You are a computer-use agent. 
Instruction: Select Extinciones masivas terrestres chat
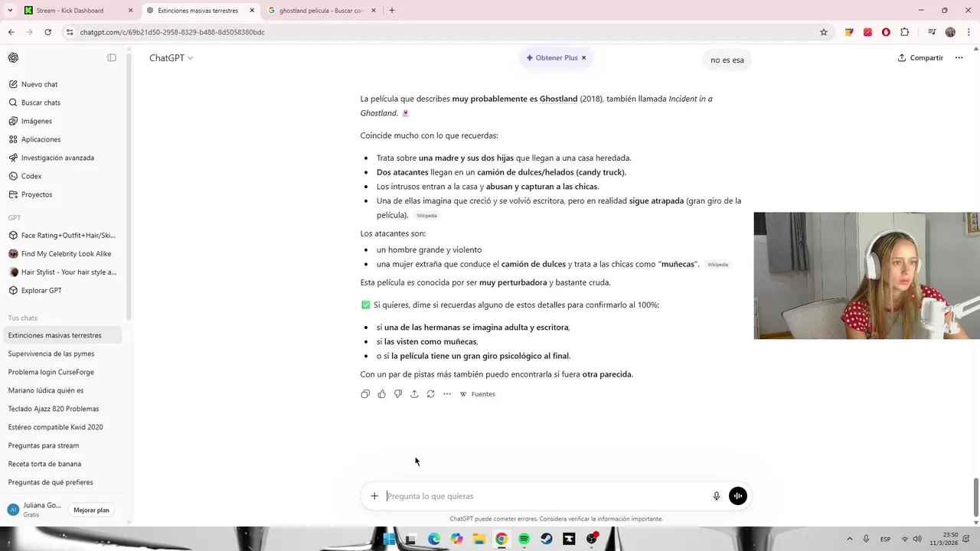(63, 335)
